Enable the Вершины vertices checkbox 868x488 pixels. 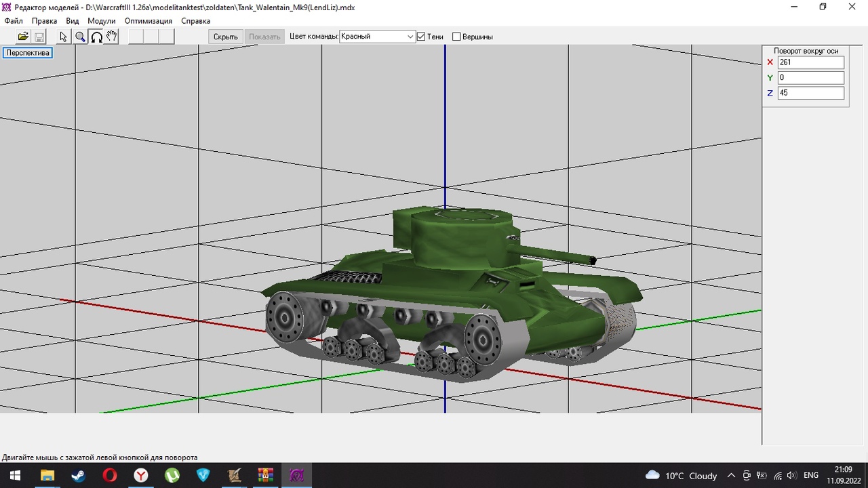tap(456, 37)
